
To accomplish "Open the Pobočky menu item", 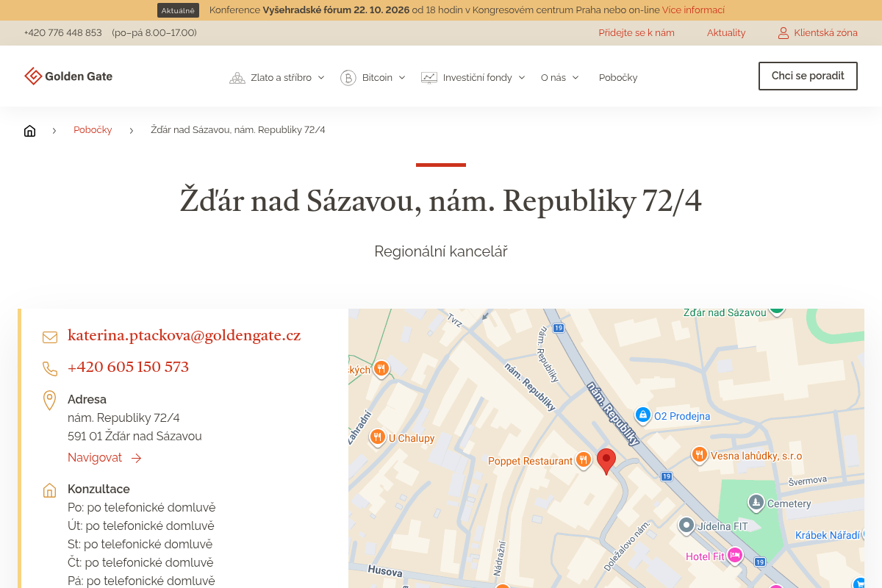I will click(x=618, y=77).
